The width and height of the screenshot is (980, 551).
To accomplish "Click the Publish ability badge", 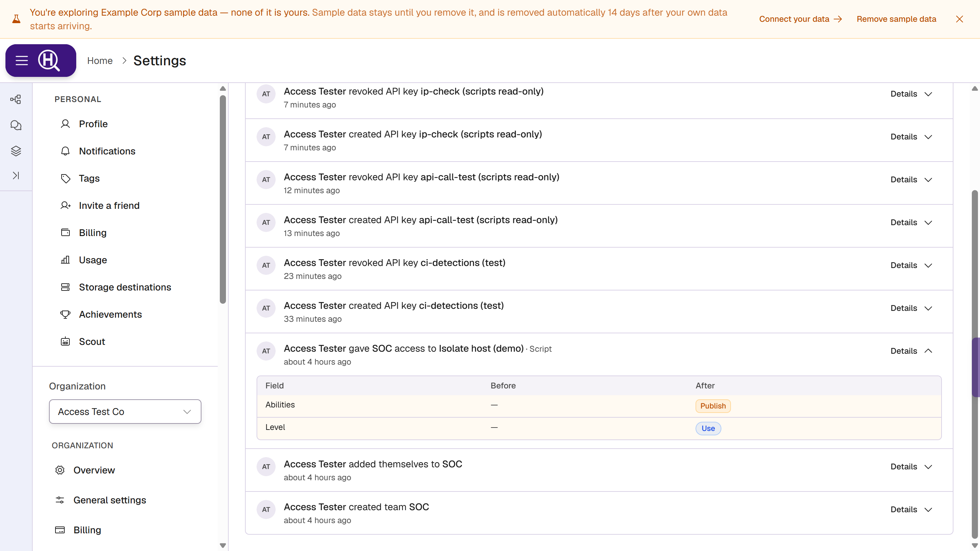I will [713, 406].
